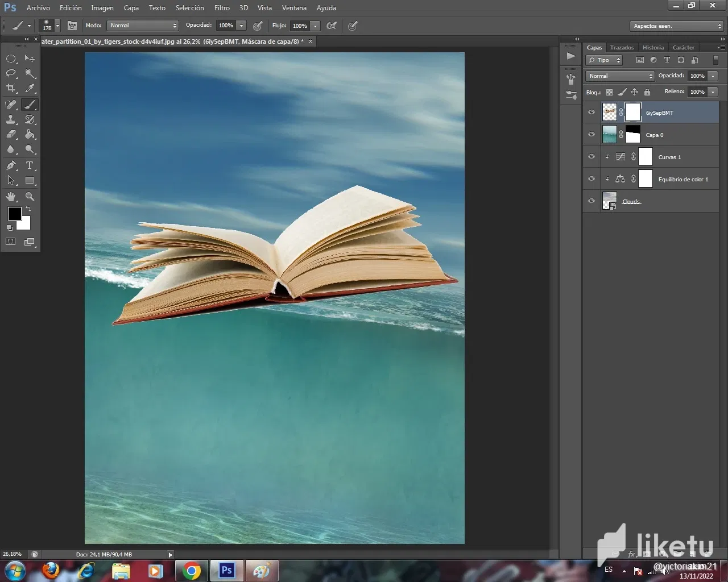This screenshot has width=728, height=582.
Task: Select the Hand tool
Action: click(11, 197)
